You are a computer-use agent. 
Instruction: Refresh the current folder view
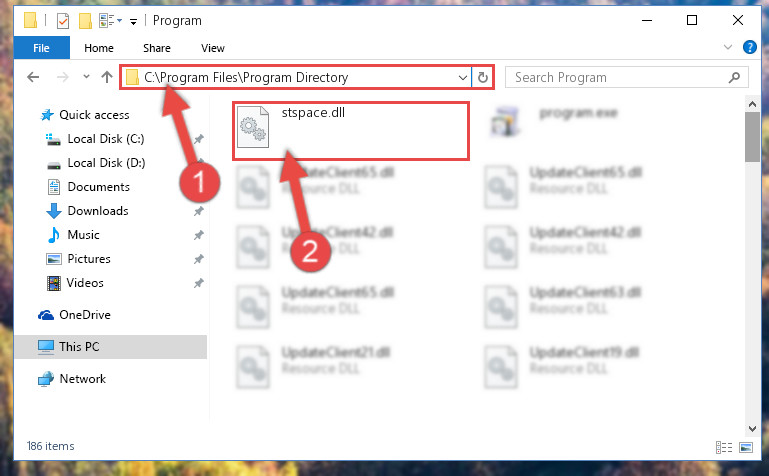pyautogui.click(x=483, y=77)
